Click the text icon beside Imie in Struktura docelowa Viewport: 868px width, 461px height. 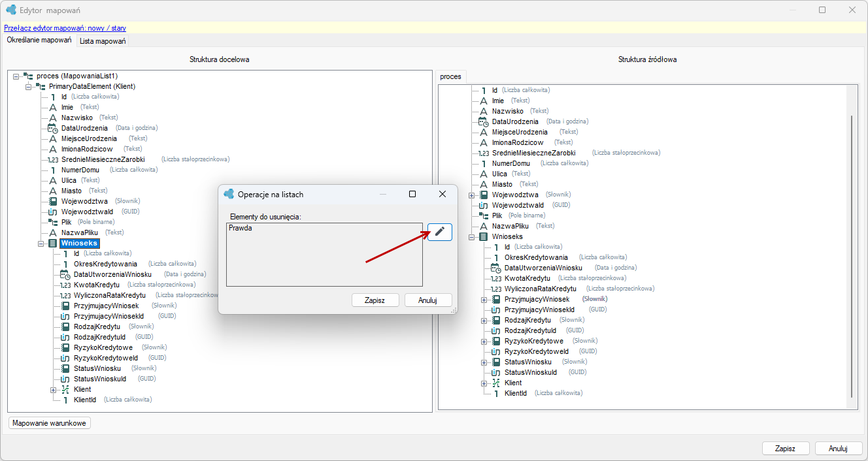[54, 107]
